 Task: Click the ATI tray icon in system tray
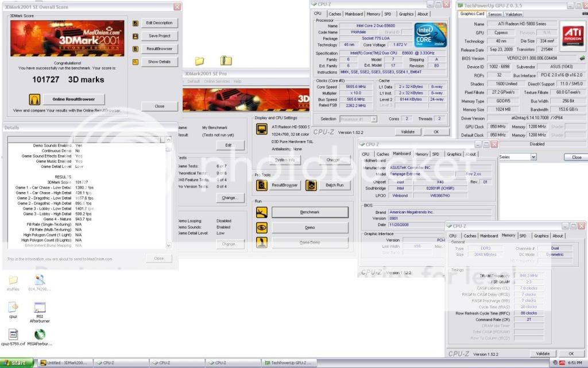click(562, 363)
